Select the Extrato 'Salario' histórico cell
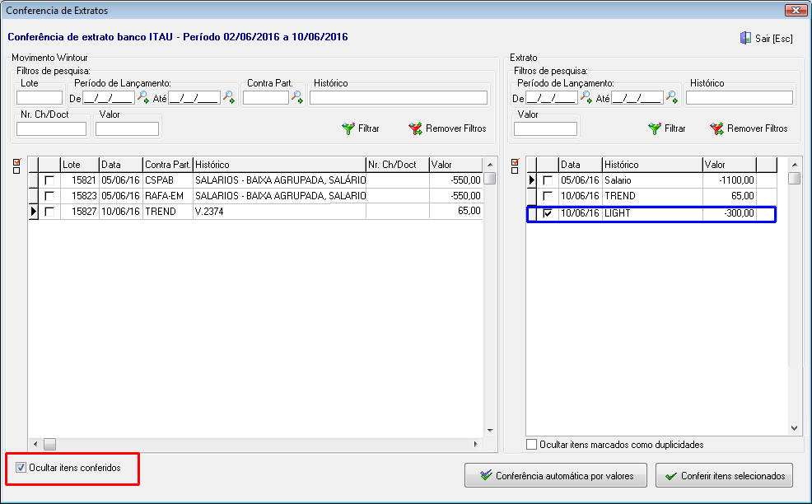Image resolution: width=812 pixels, height=504 pixels. (x=652, y=180)
